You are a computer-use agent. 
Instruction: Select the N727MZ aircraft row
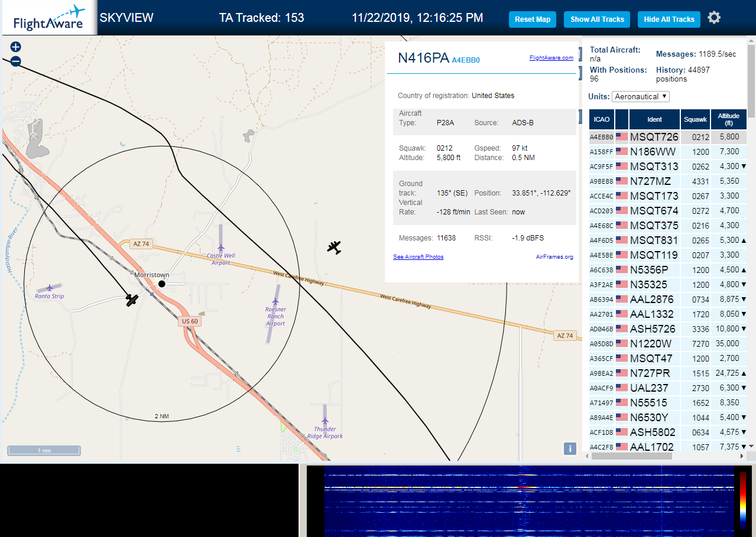[x=668, y=181]
